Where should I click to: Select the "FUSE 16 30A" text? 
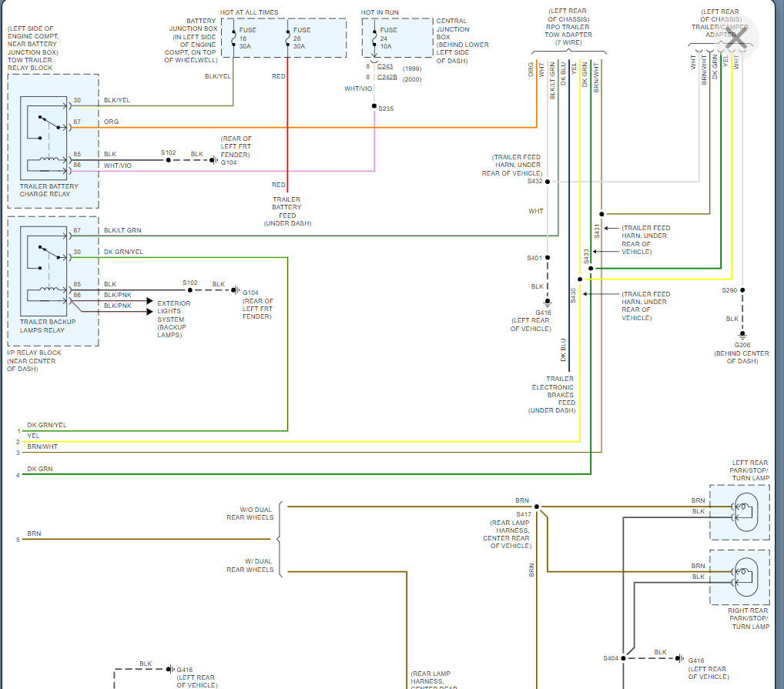[247, 38]
